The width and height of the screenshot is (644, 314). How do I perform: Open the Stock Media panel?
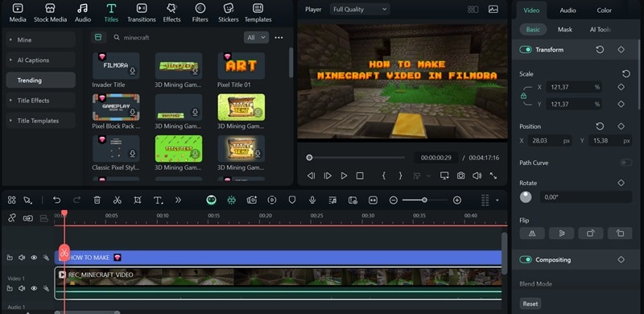click(x=50, y=13)
